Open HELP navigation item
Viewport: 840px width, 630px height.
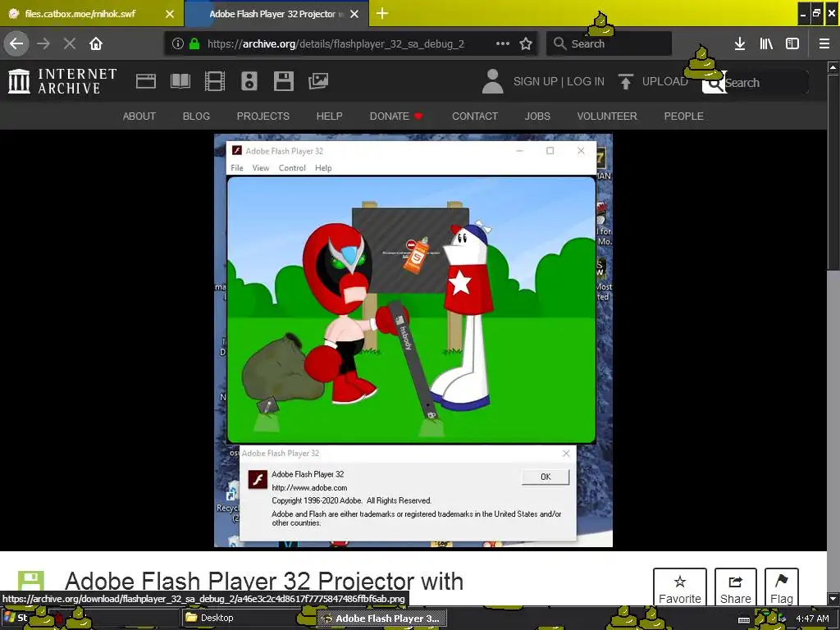(330, 116)
